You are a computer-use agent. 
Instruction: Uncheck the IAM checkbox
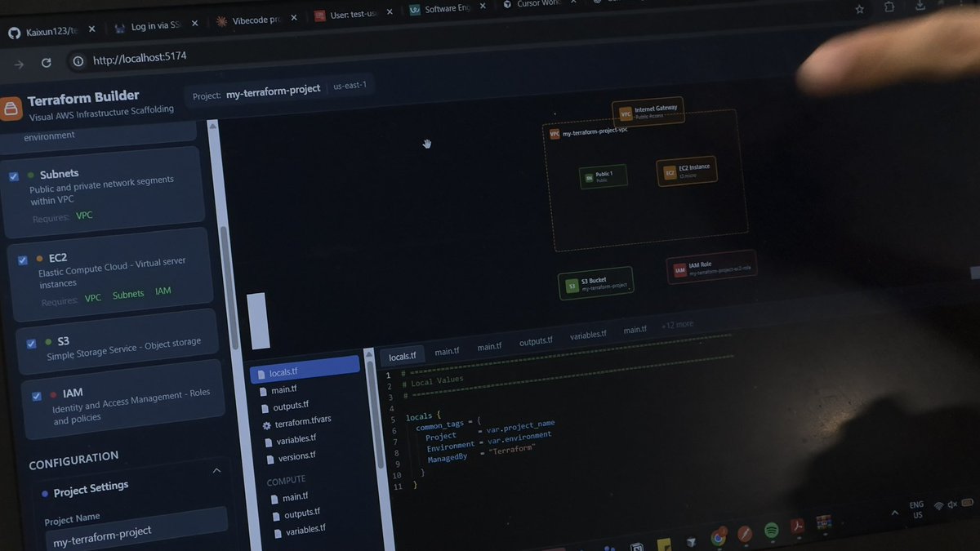(37, 397)
